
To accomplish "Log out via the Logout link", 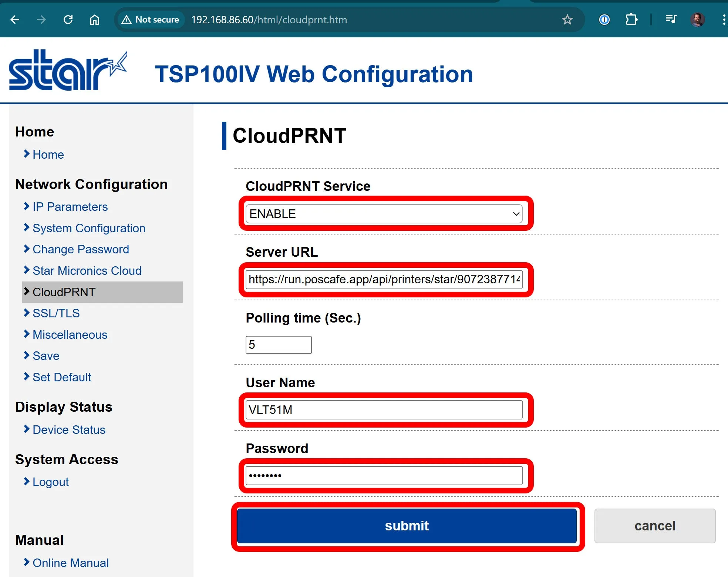I will (x=51, y=482).
